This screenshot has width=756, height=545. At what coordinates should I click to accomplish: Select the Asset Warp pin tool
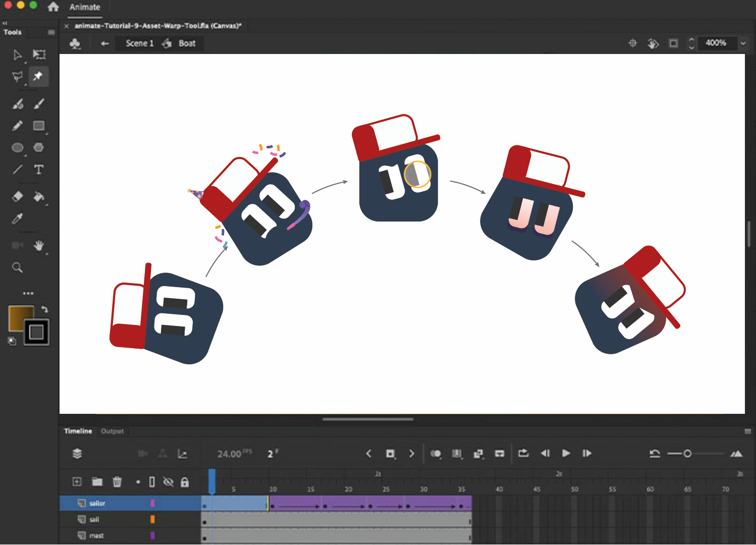pyautogui.click(x=38, y=76)
